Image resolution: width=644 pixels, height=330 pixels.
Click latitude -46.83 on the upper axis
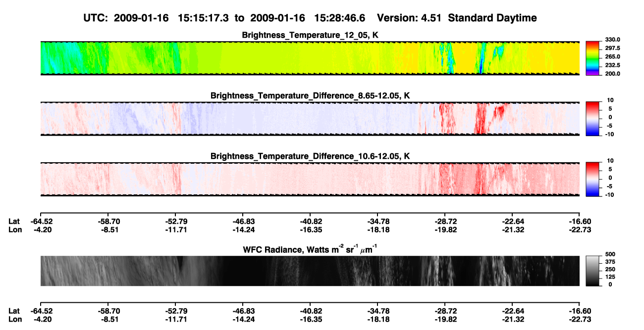(x=243, y=221)
